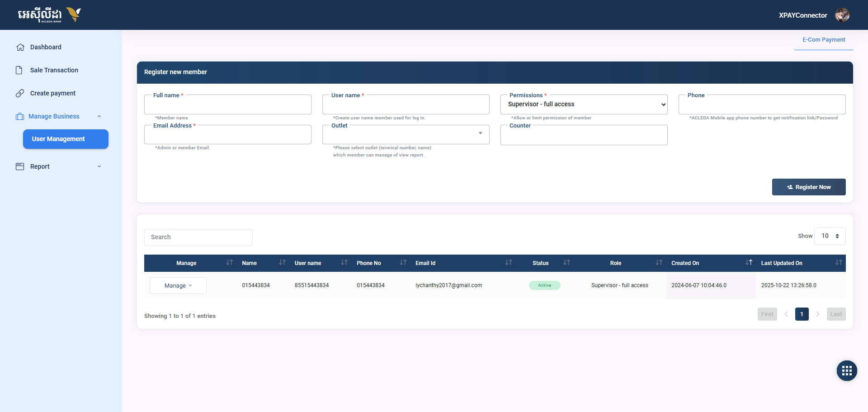This screenshot has height=412, width=868.
Task: Open the Permissions dropdown
Action: [x=584, y=104]
